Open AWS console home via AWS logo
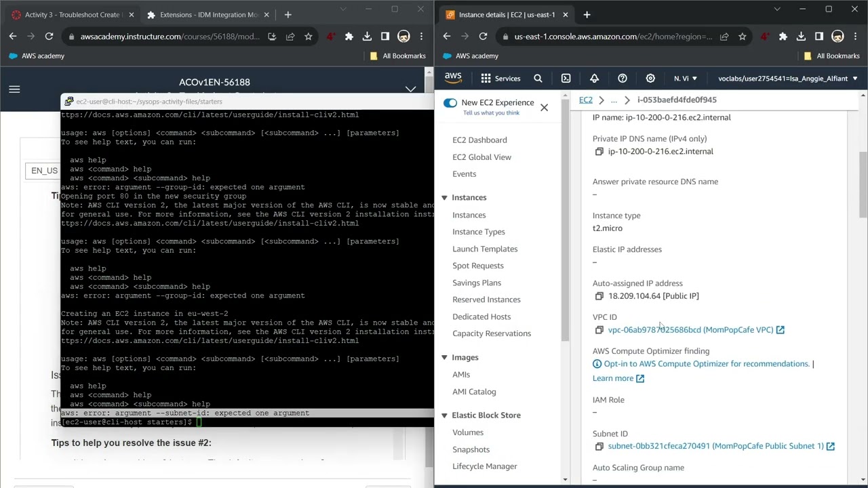 point(453,78)
